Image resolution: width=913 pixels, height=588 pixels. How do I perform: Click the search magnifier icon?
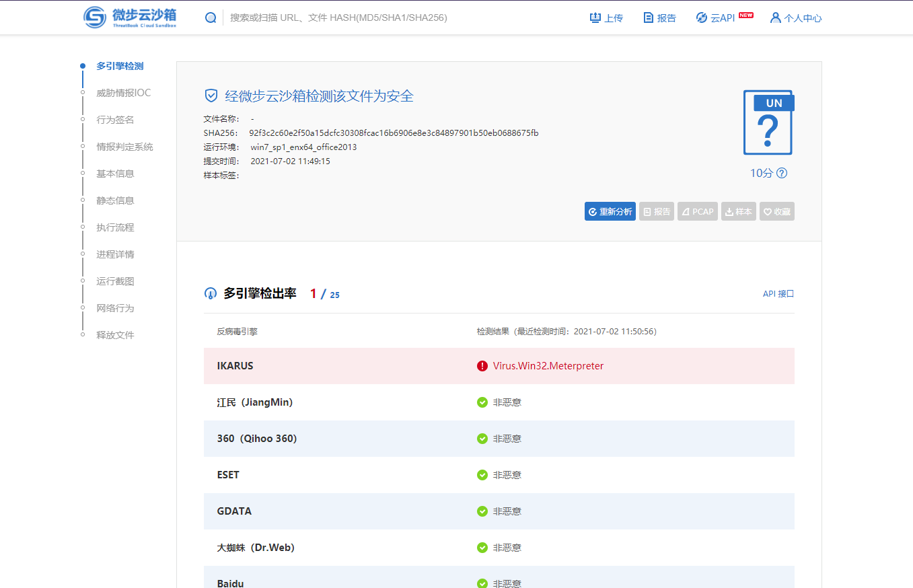211,17
